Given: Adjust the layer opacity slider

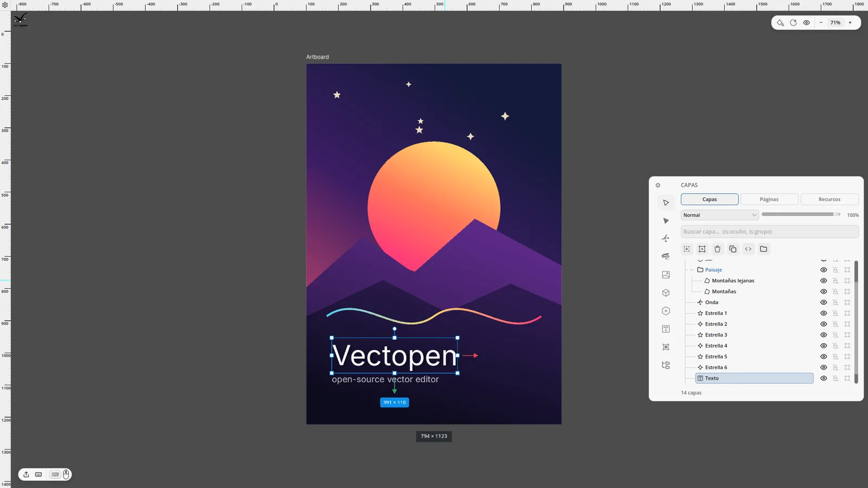Looking at the screenshot, I should [801, 215].
